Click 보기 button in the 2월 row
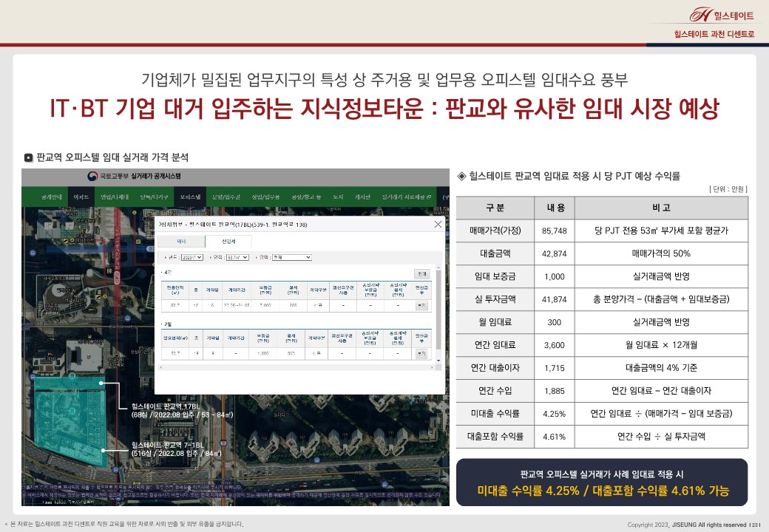The width and height of the screenshot is (769, 532). (421, 354)
